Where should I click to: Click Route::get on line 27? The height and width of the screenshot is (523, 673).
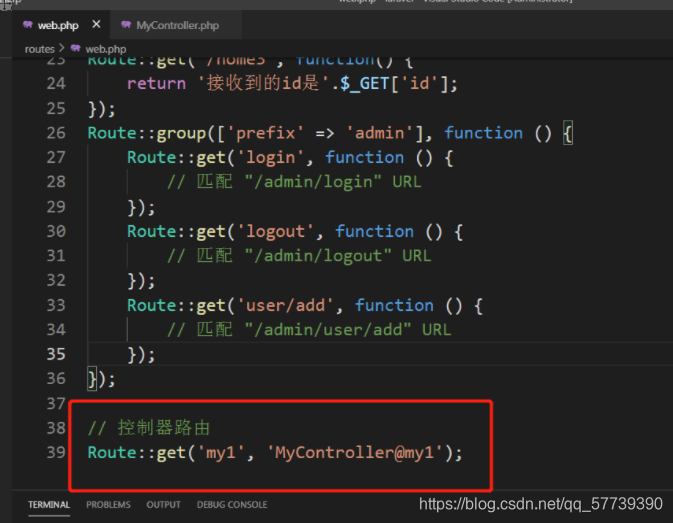[176, 157]
